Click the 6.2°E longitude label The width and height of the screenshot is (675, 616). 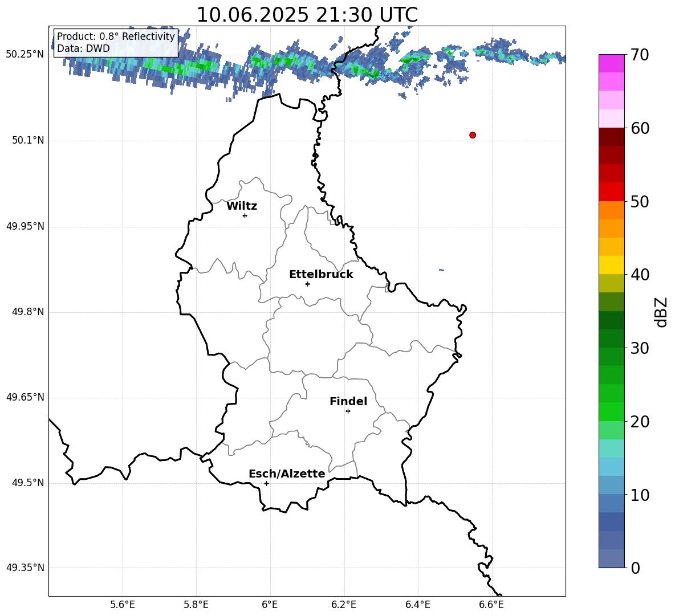point(344,605)
